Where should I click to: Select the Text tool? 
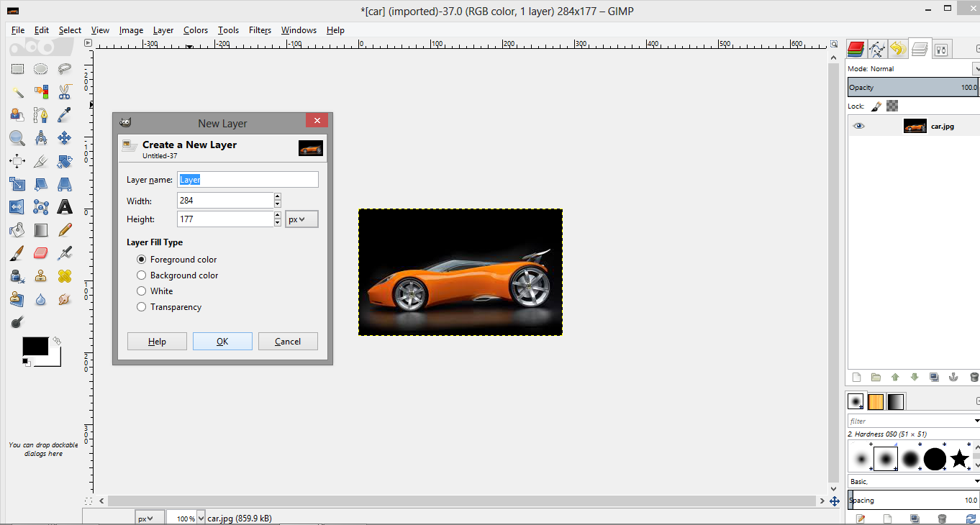[65, 207]
